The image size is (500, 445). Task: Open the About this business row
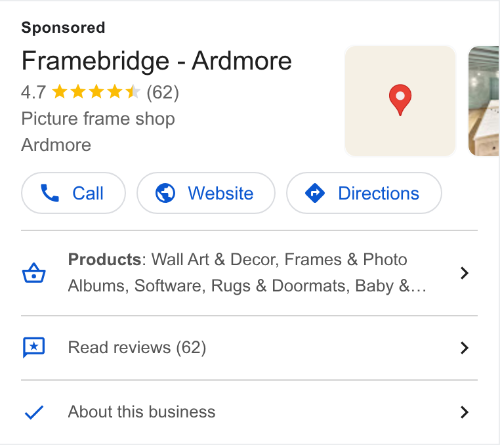[249, 412]
